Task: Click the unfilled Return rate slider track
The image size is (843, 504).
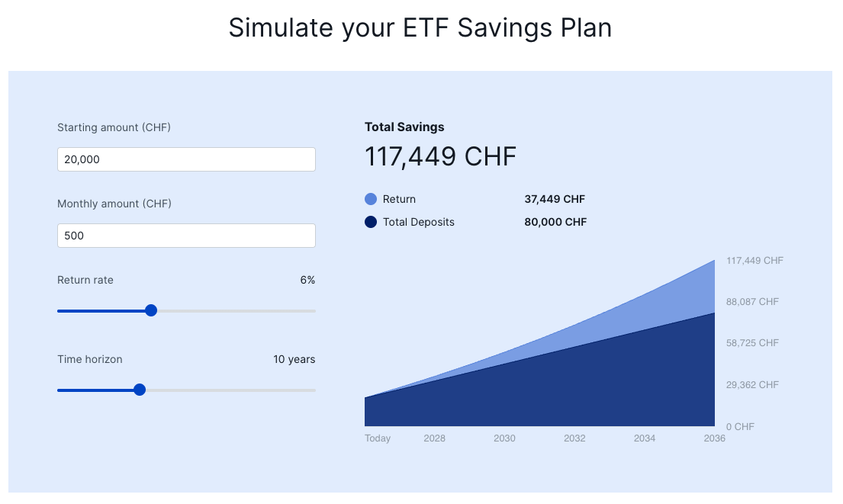Action: point(236,311)
